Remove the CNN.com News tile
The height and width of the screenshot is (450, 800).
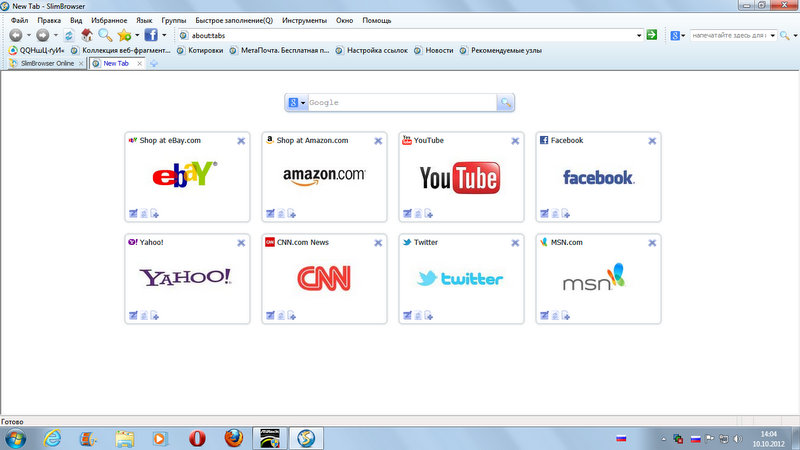coord(378,243)
